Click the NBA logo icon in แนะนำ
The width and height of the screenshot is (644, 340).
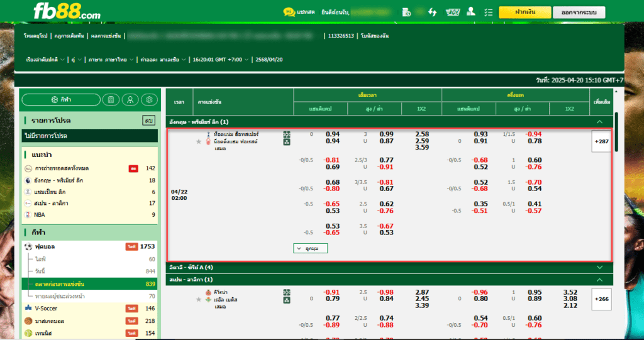[x=28, y=214]
